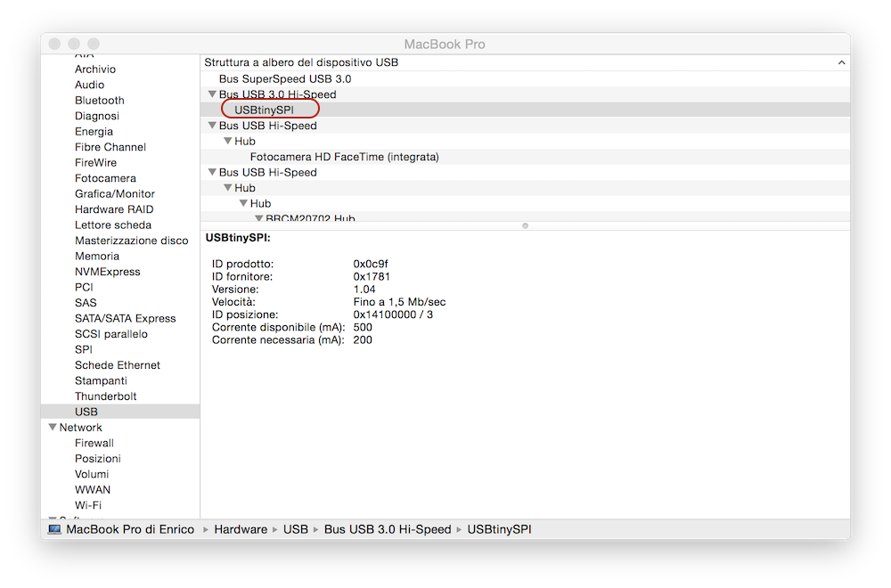Image resolution: width=891 pixels, height=588 pixels.
Task: Open WWAN under Network
Action: [x=92, y=490]
